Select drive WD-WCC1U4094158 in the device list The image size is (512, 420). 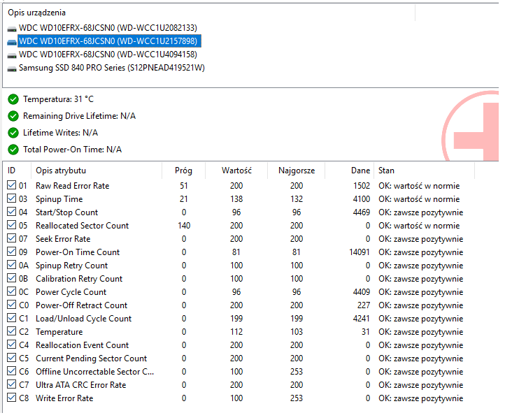coord(108,55)
